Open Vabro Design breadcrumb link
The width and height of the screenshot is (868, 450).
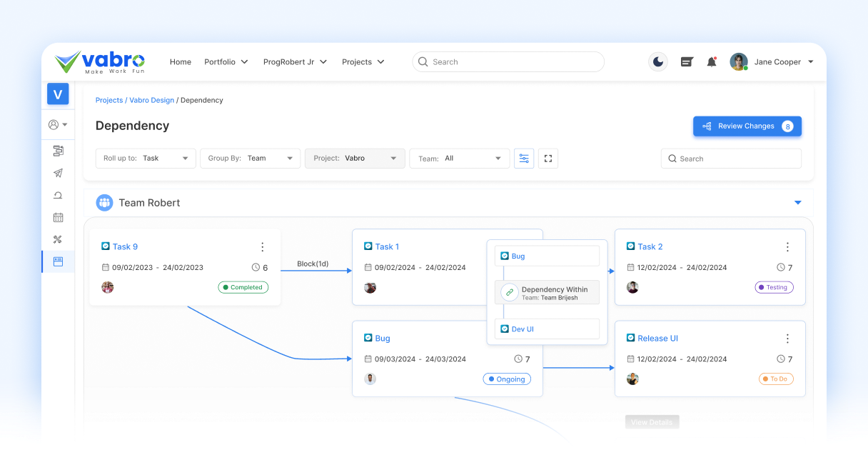click(151, 101)
